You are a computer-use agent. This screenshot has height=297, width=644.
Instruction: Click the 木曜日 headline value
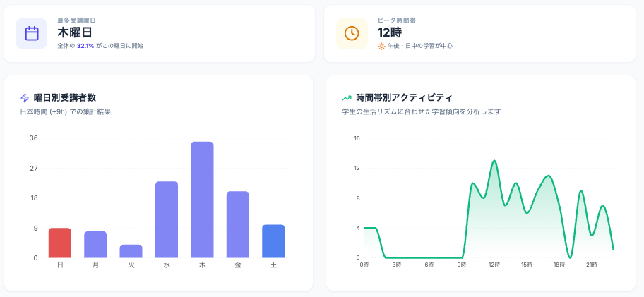75,32
